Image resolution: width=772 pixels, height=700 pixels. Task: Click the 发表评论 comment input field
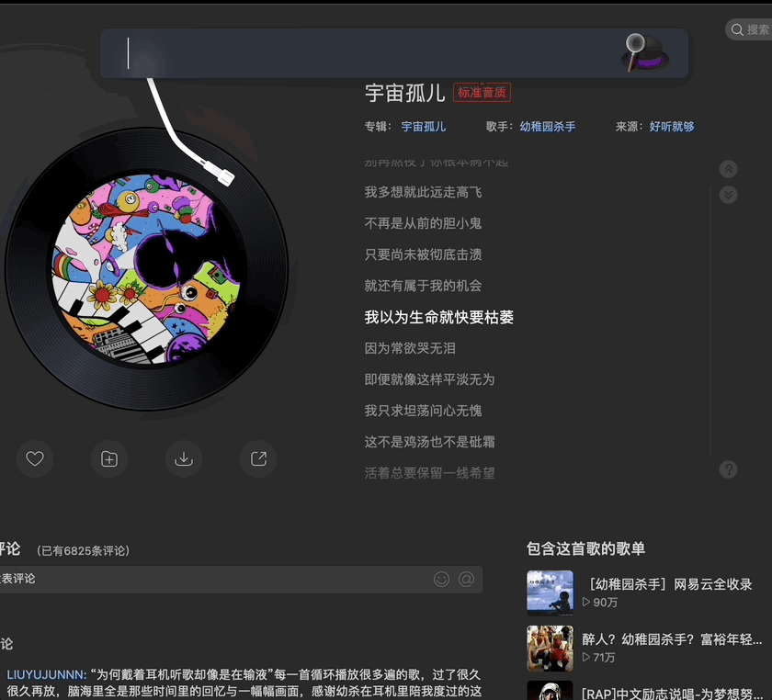tap(239, 580)
